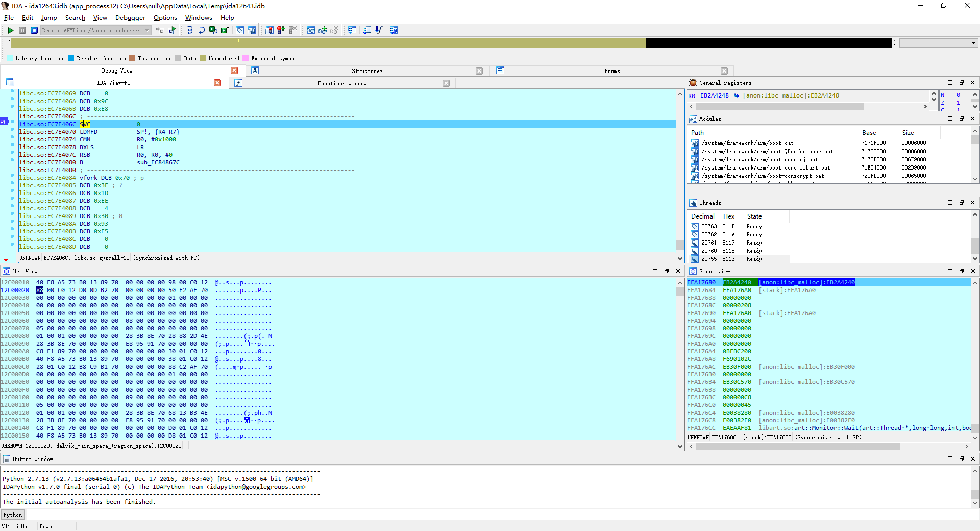Click the Continue process (green play) icon

(10, 30)
